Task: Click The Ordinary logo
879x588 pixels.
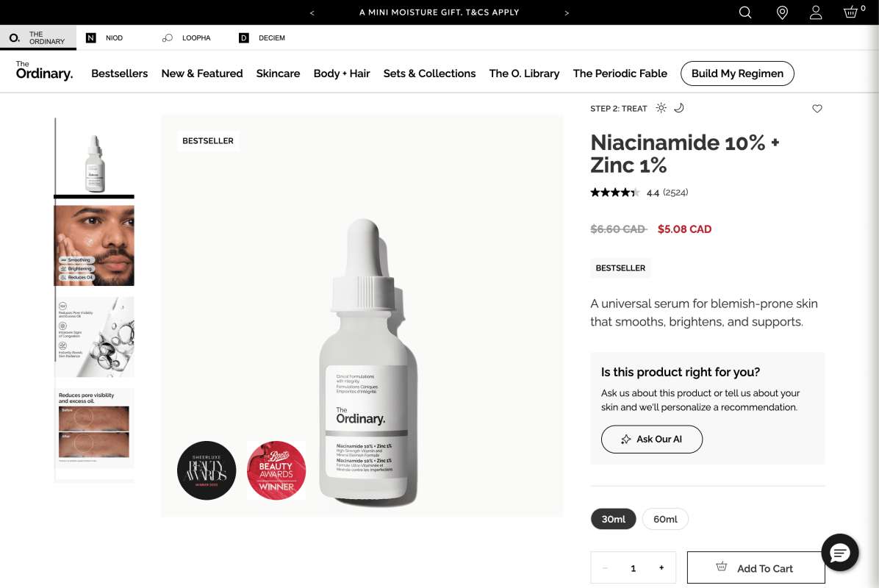Action: [44, 71]
